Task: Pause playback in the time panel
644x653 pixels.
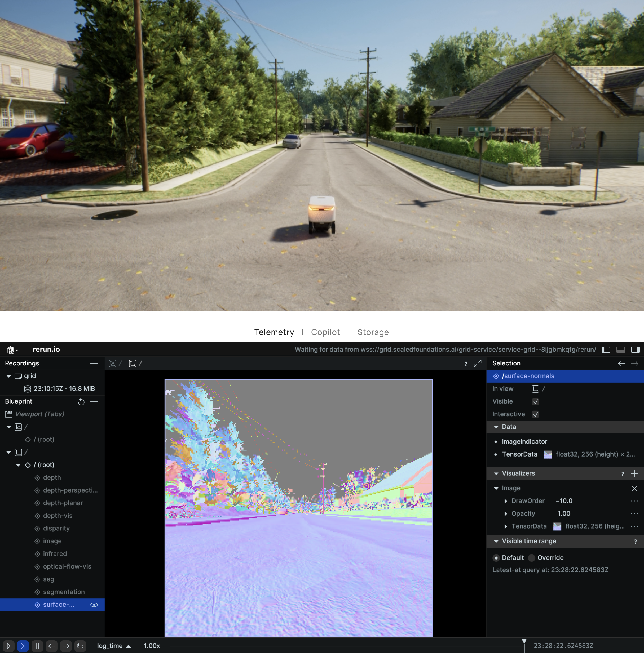Action: tap(37, 646)
